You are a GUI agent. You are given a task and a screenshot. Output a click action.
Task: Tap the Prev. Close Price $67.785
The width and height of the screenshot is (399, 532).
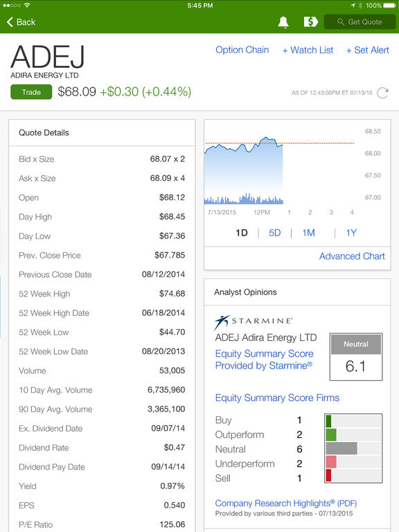170,255
